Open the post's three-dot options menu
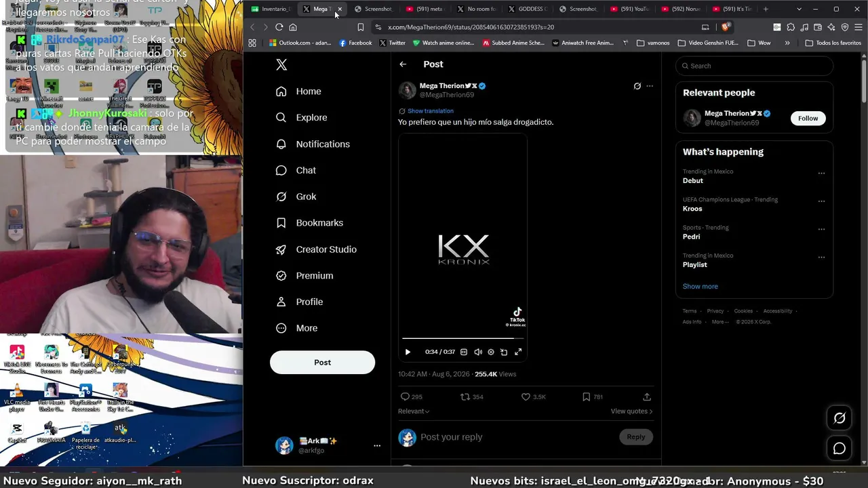 pyautogui.click(x=650, y=86)
